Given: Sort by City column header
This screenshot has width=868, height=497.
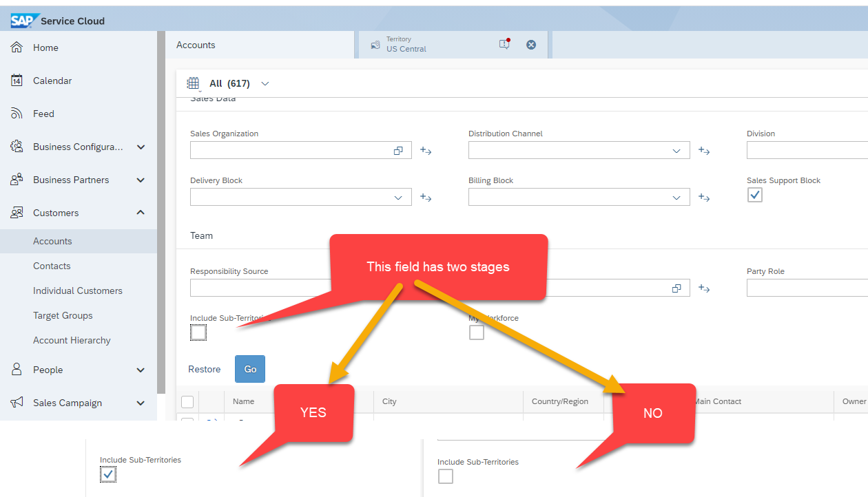Looking at the screenshot, I should [x=389, y=401].
